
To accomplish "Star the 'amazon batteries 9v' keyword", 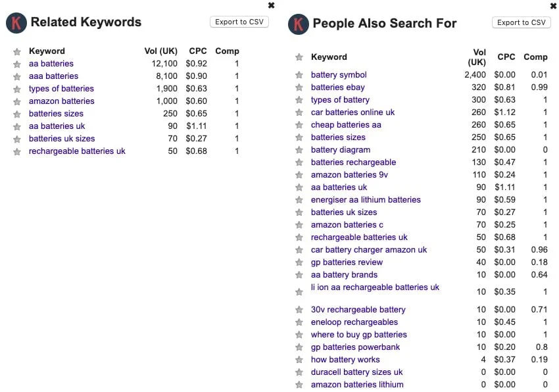I will 299,175.
